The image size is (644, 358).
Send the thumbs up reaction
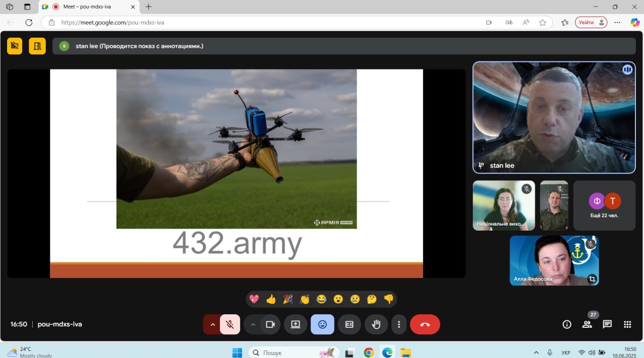coord(271,299)
